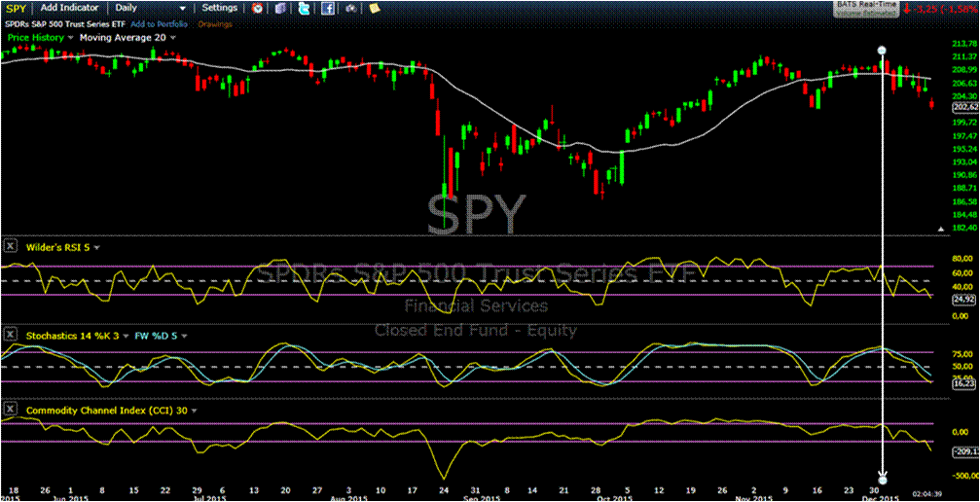This screenshot has height=502, width=980.
Task: Share chart via Facebook icon
Action: (x=328, y=8)
